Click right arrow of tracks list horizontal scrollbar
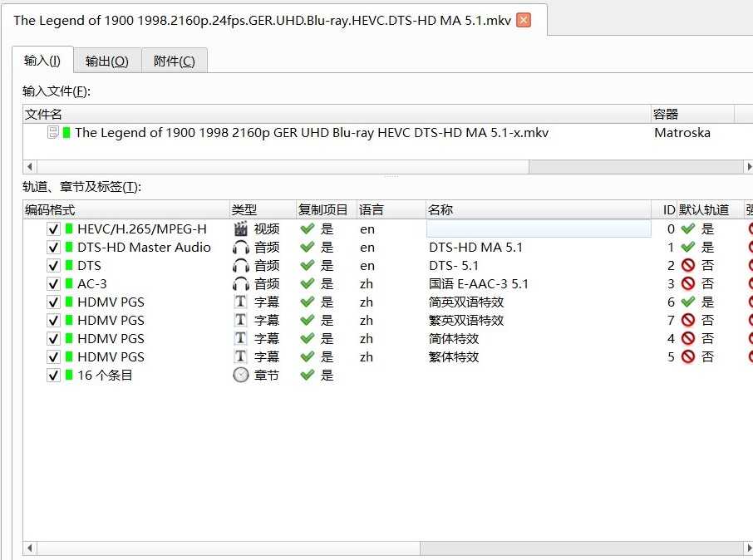 (749, 548)
